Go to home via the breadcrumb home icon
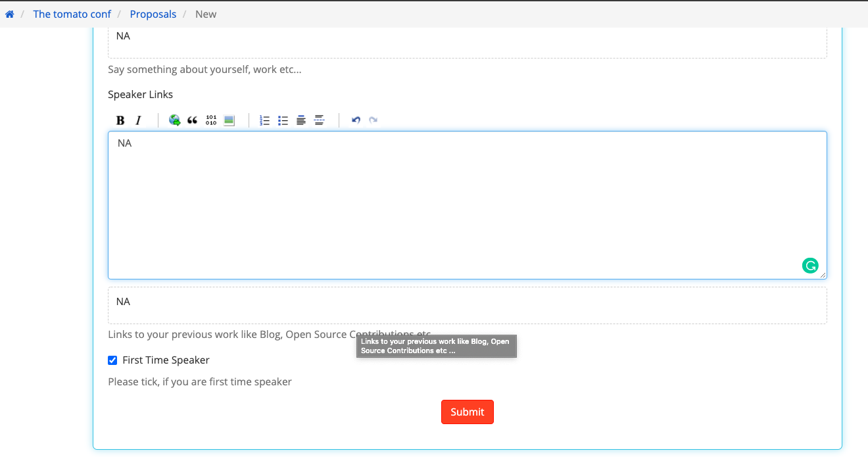Image resolution: width=868 pixels, height=457 pixels. point(9,14)
